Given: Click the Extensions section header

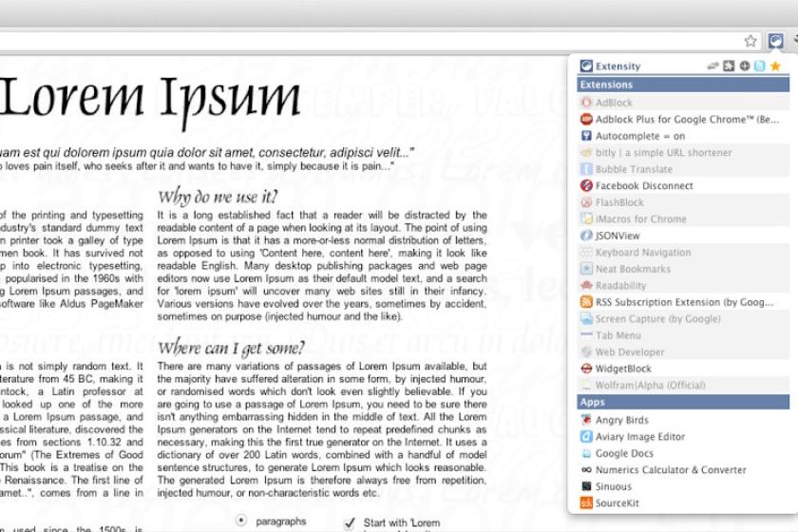Looking at the screenshot, I should (x=683, y=85).
